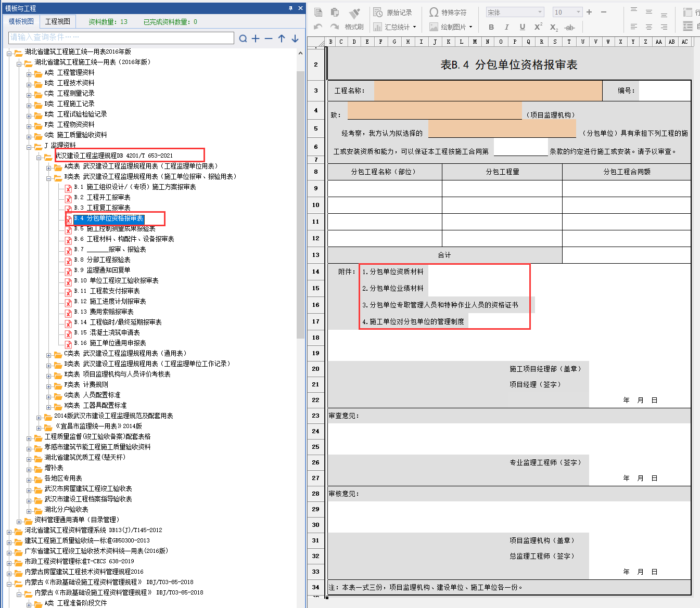This screenshot has width=700, height=608.
Task: Align cell text to vertical middle
Action: click(x=648, y=11)
